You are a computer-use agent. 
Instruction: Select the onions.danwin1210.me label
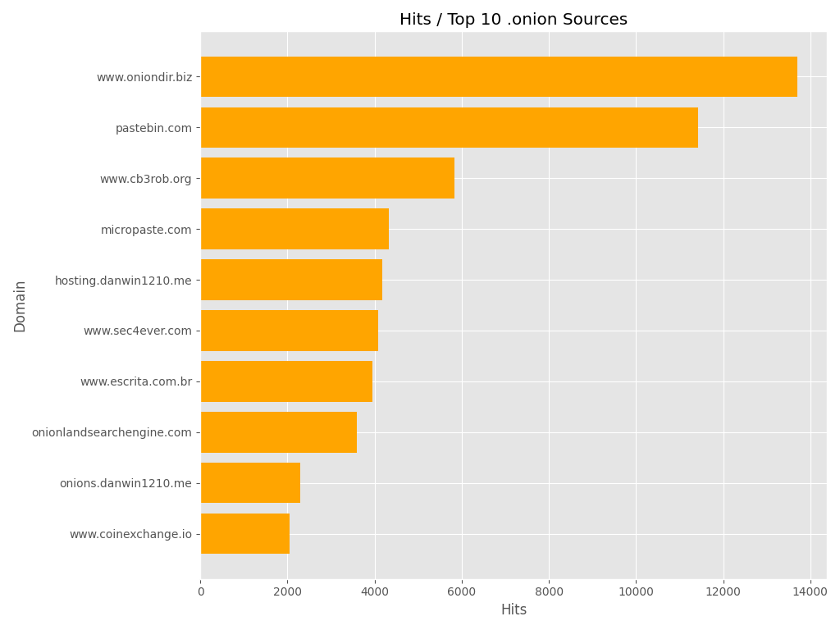click(x=126, y=483)
